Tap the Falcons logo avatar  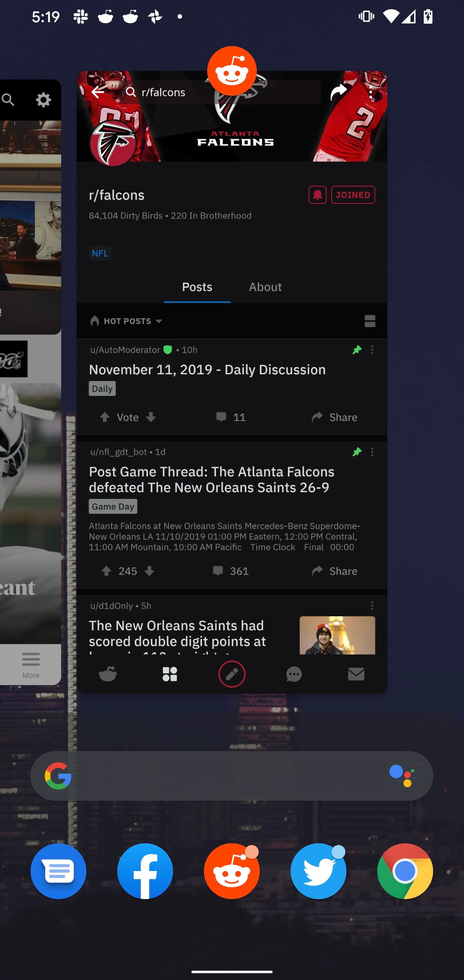pyautogui.click(x=113, y=143)
